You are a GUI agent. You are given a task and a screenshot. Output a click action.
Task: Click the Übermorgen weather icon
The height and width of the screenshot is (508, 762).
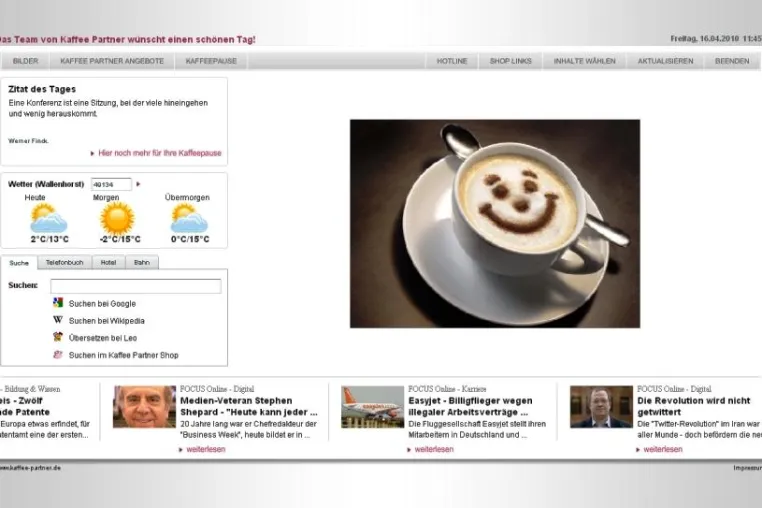[189, 218]
